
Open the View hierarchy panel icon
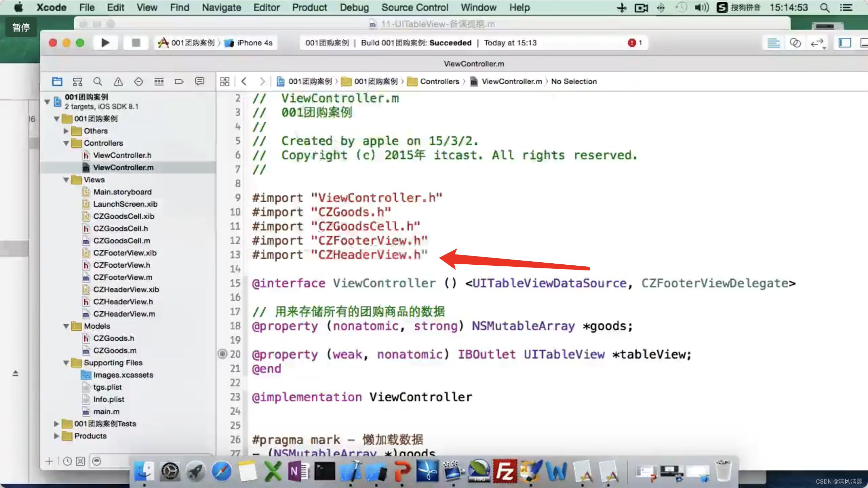(x=78, y=82)
